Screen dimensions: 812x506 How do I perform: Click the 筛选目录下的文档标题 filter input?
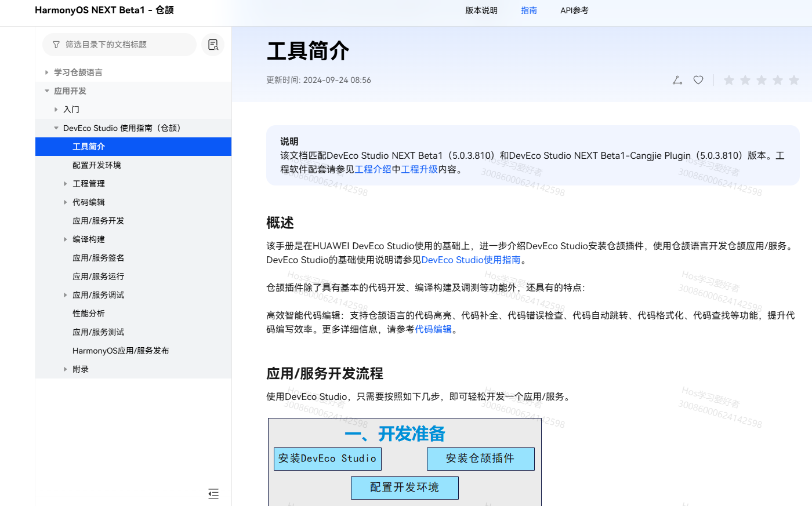tap(119, 45)
